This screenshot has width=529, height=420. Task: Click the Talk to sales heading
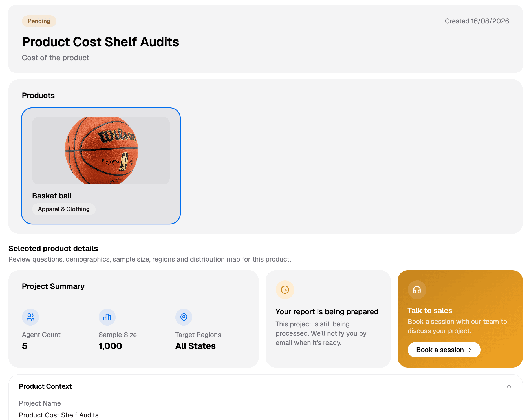coord(430,311)
